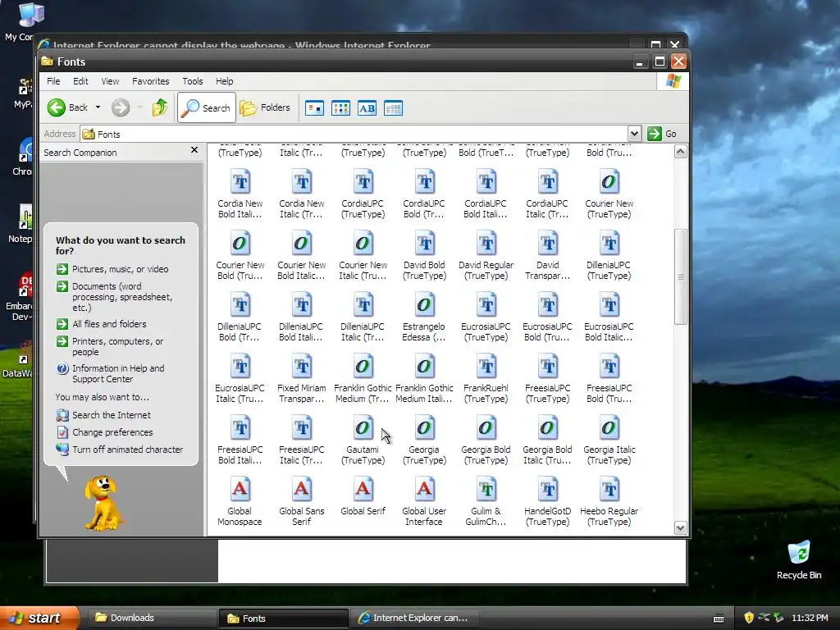The image size is (840, 630).
Task: Click the font list scroll down arrow
Action: [x=680, y=528]
